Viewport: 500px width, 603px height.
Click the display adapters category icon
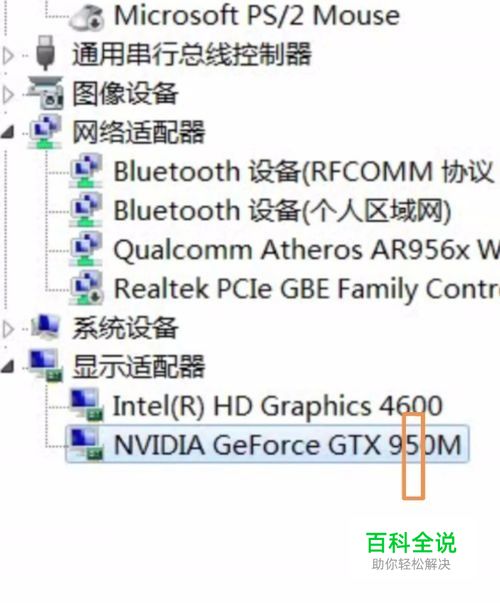point(46,366)
